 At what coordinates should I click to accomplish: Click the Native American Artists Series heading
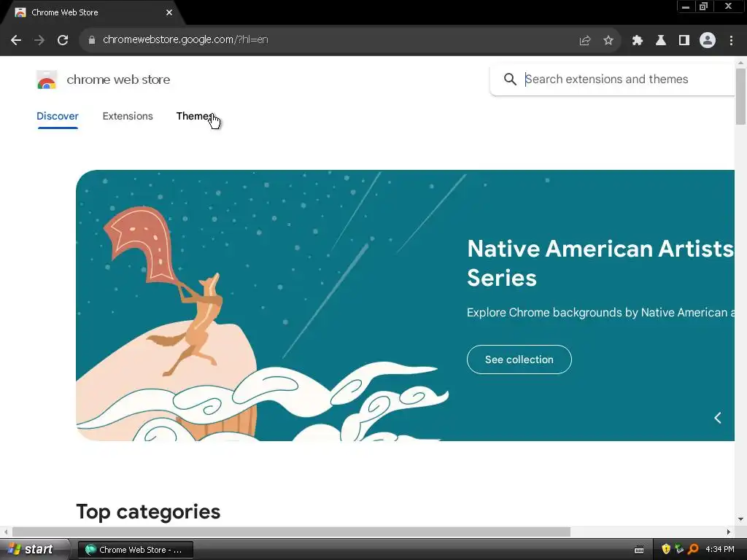[600, 262]
